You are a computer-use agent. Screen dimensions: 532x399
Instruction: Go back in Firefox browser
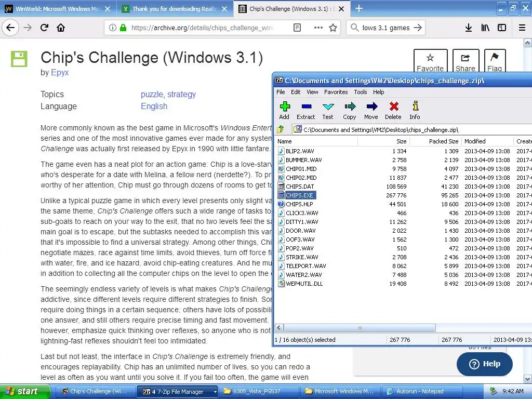coord(10,28)
